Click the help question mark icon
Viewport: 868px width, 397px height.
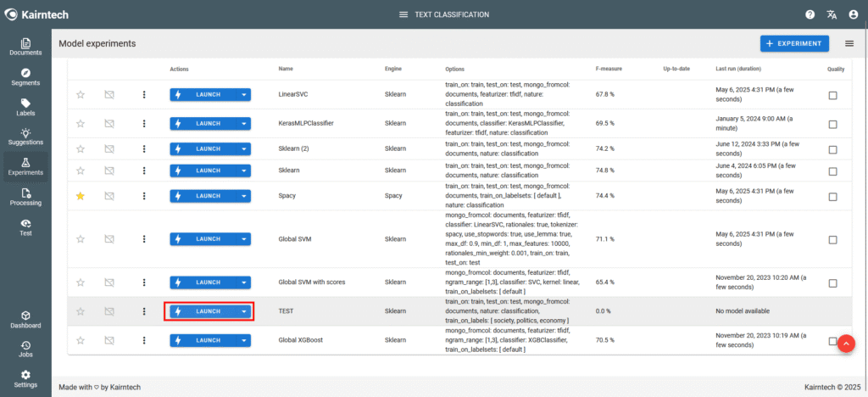[810, 14]
